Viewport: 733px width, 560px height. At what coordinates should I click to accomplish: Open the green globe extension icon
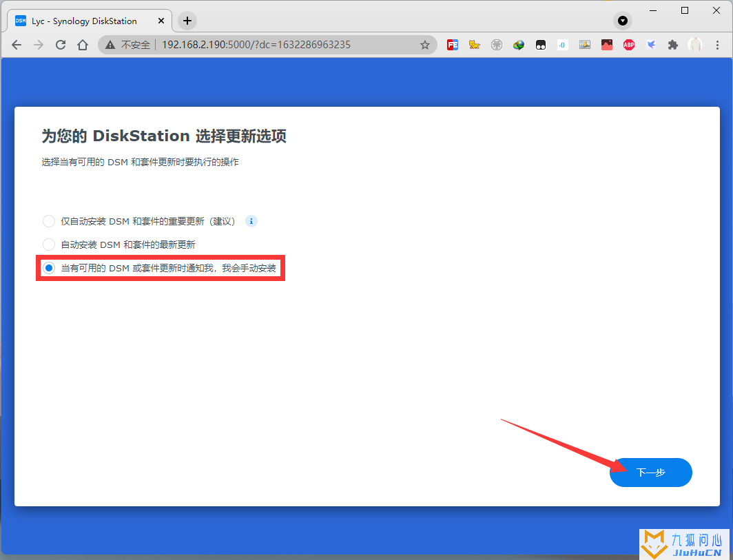click(519, 45)
